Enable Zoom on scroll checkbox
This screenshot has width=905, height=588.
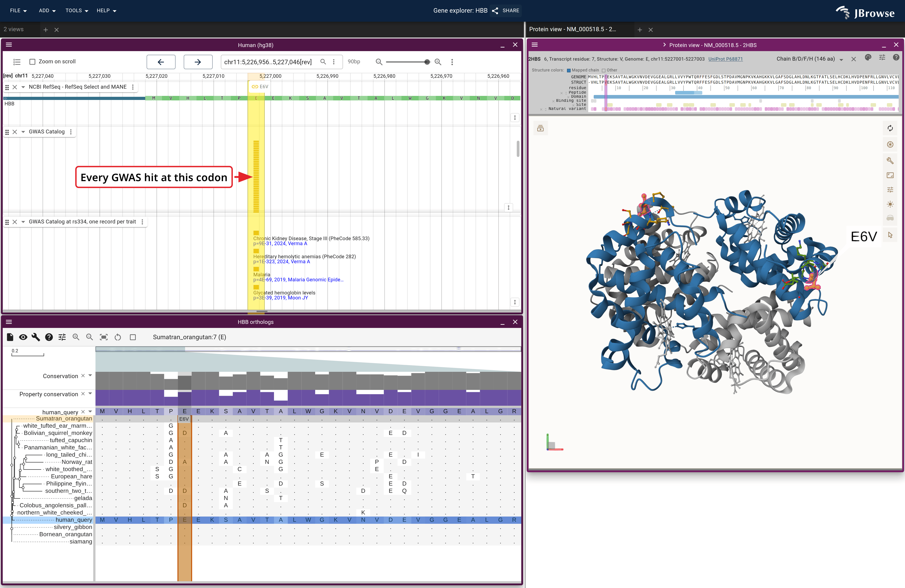pyautogui.click(x=32, y=62)
